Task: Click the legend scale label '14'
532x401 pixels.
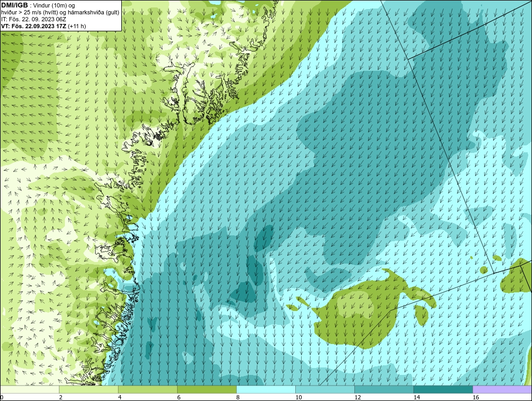Action: click(x=417, y=397)
